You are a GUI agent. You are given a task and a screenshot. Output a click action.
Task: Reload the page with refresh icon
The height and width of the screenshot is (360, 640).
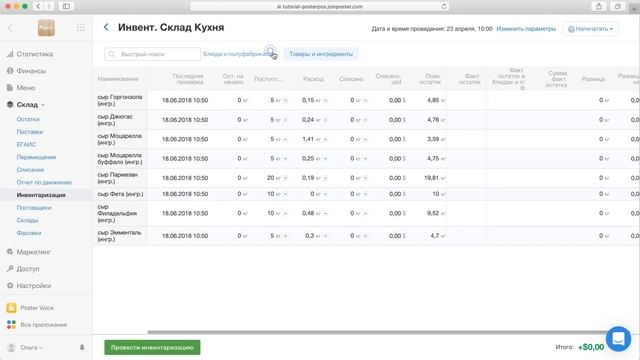[444, 6]
